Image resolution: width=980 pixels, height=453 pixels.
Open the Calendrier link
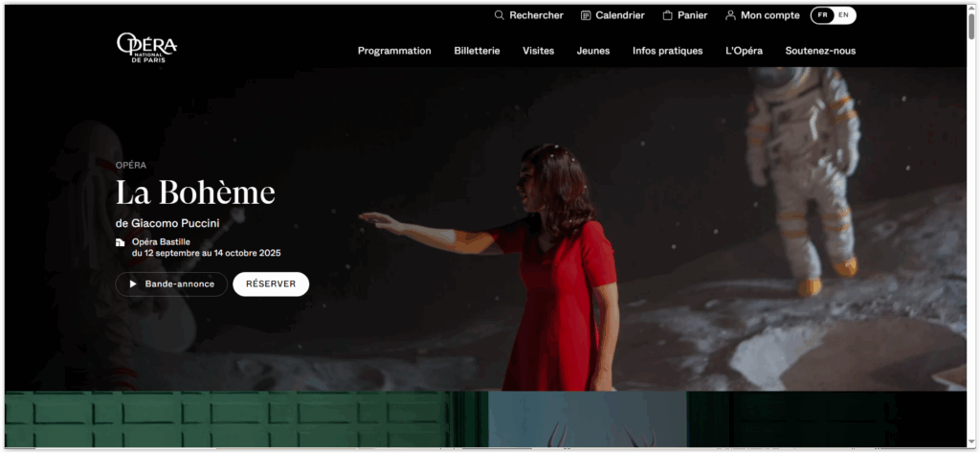(612, 15)
